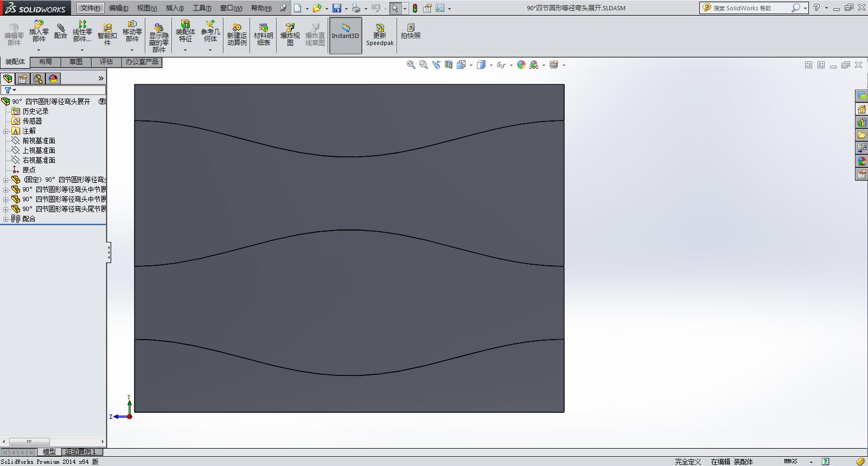Toggle Instant3D mode button
This screenshot has height=466, width=868.
[346, 35]
